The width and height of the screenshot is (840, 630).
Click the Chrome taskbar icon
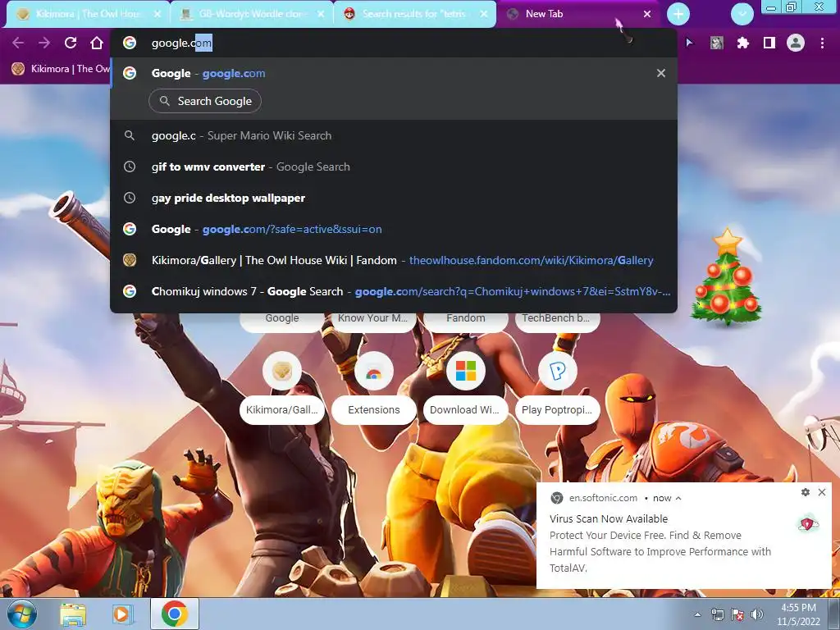(x=175, y=614)
